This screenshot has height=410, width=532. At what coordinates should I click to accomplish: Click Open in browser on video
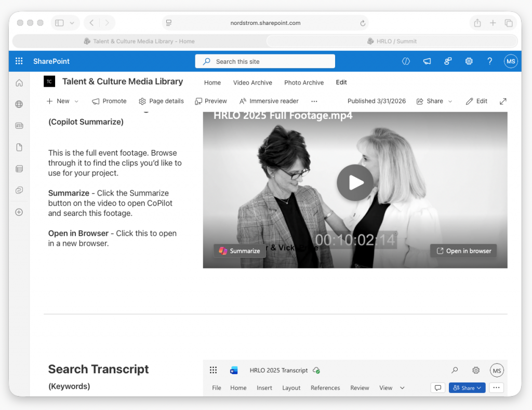[463, 251]
